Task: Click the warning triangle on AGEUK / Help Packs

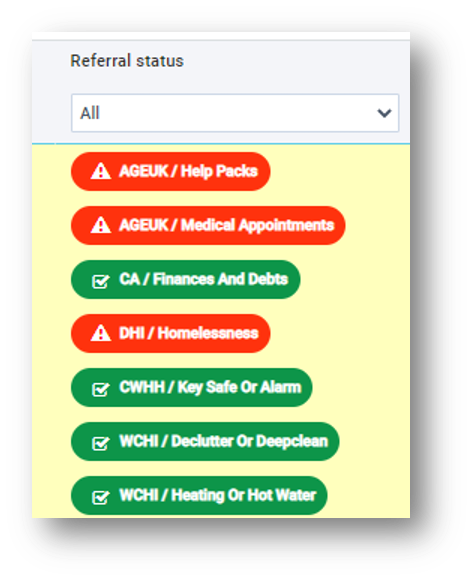Action: click(x=101, y=172)
